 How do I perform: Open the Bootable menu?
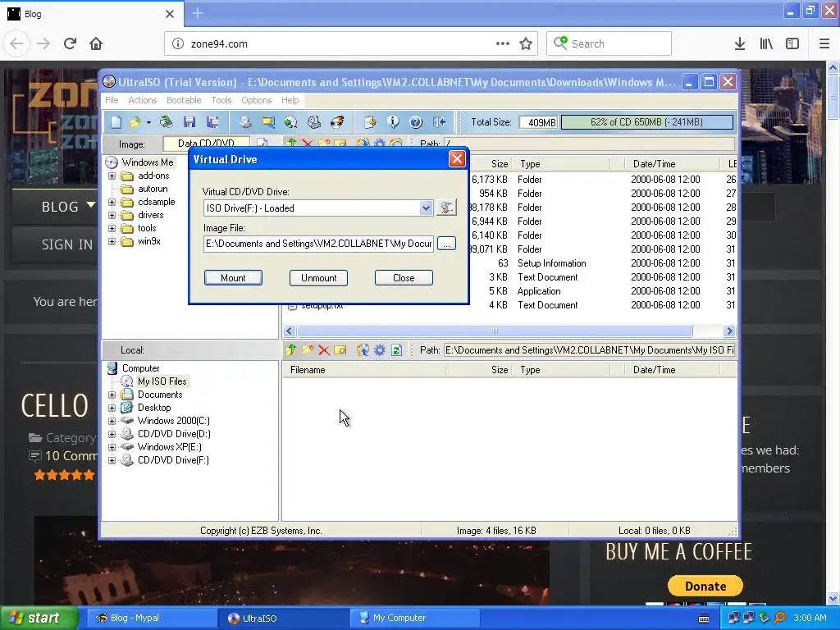pyautogui.click(x=184, y=100)
